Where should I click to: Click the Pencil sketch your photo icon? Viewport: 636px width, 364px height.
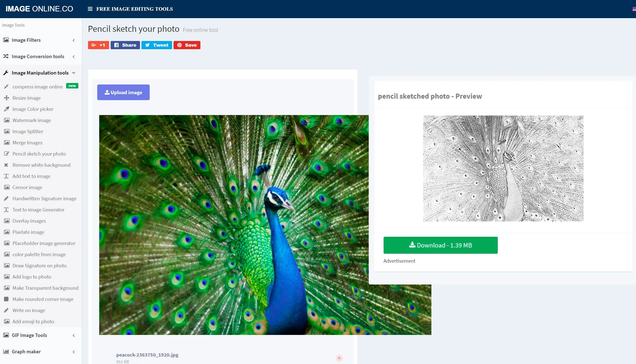pos(6,153)
